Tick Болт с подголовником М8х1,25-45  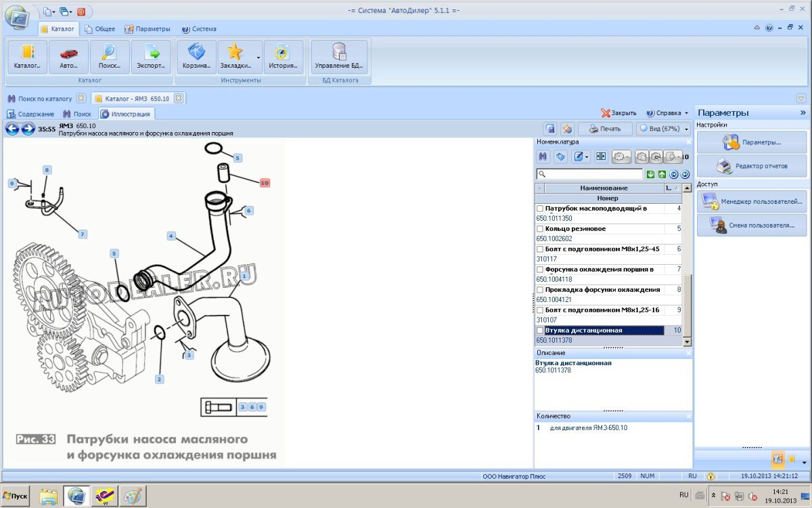540,249
